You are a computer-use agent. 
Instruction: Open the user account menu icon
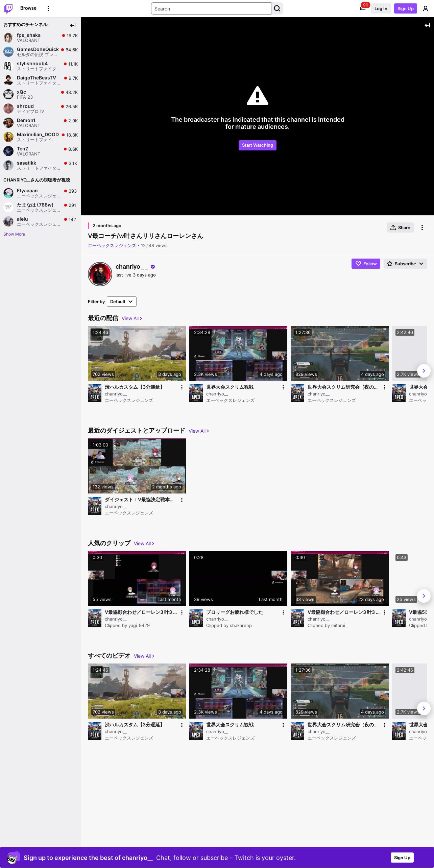(426, 8)
